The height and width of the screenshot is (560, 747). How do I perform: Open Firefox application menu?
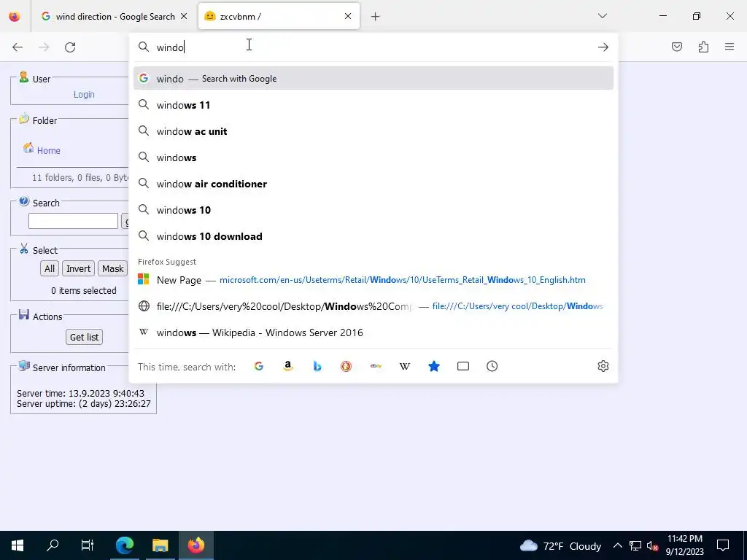(729, 47)
